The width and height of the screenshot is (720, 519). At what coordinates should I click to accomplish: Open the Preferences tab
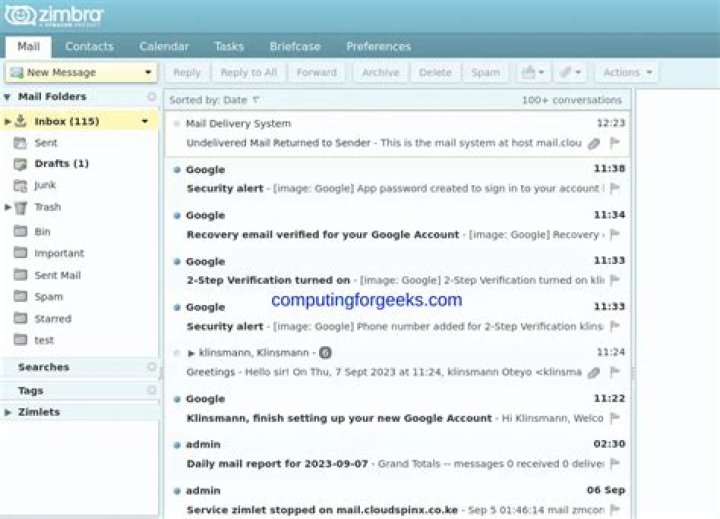(378, 46)
